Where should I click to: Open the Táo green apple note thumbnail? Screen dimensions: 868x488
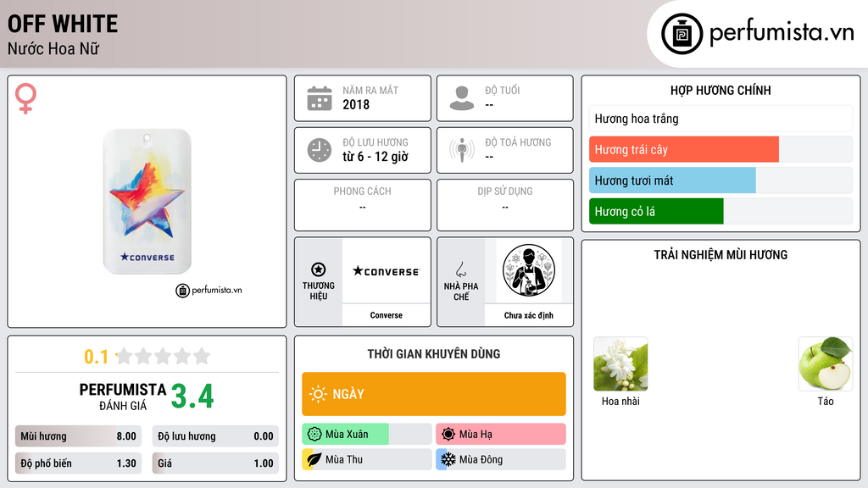coord(826,364)
